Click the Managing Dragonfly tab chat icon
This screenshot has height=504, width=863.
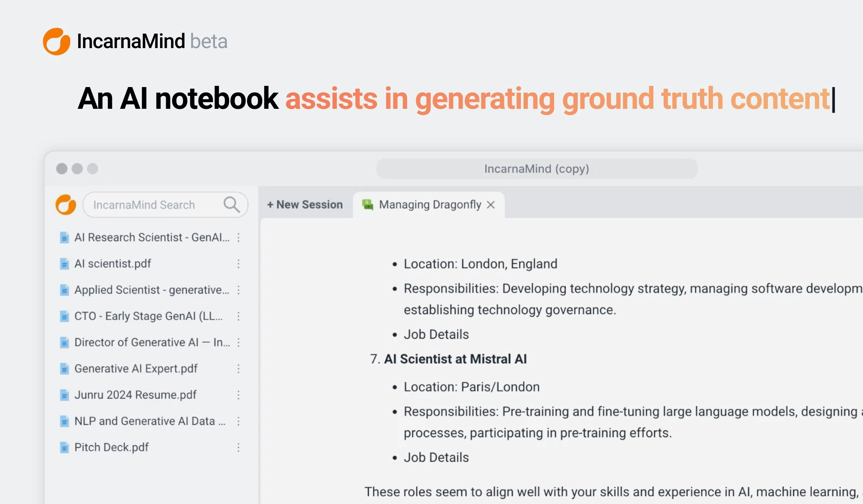(x=367, y=205)
